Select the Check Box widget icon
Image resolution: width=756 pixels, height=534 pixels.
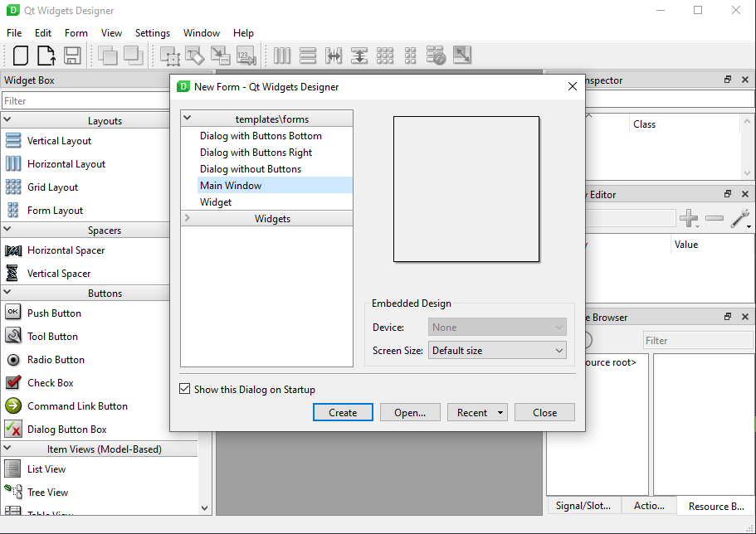click(13, 382)
